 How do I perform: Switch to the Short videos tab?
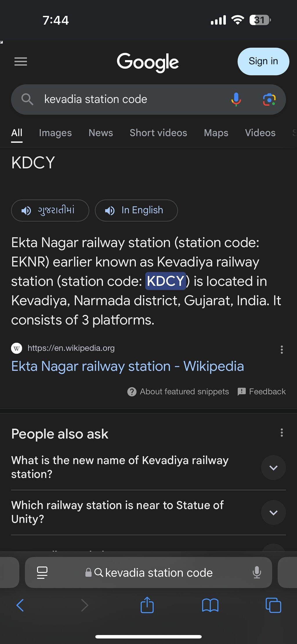[158, 133]
